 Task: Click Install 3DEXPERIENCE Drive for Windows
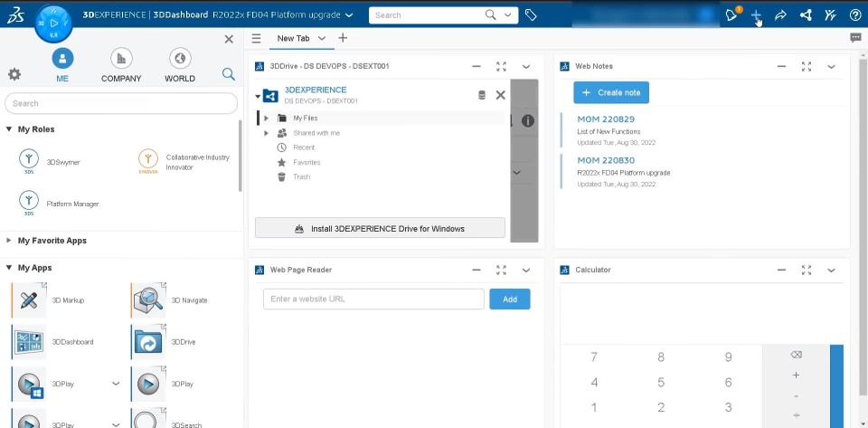[x=380, y=228]
